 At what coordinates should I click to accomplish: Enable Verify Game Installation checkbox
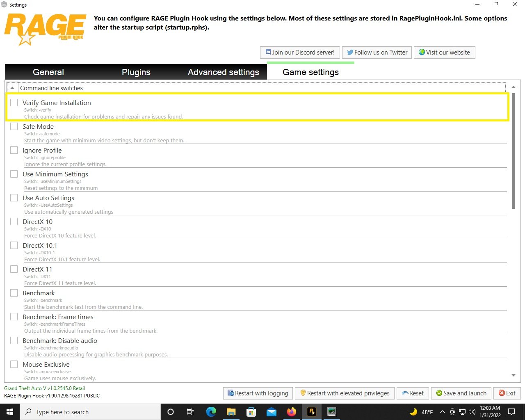(x=14, y=103)
